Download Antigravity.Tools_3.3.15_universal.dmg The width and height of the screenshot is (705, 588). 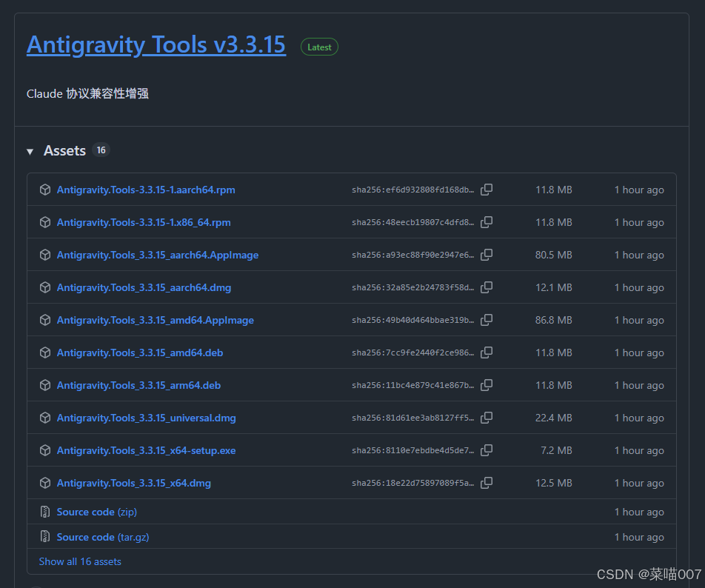tap(146, 418)
